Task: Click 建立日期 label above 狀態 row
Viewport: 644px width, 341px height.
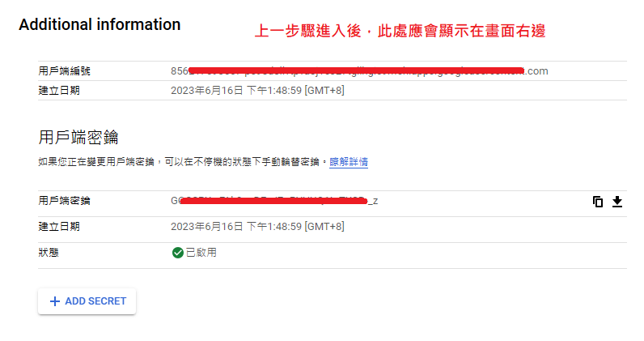Action: [x=59, y=227]
